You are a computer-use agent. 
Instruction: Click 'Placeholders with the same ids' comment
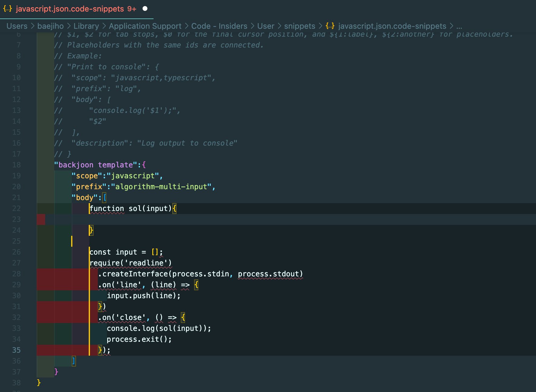coord(159,45)
